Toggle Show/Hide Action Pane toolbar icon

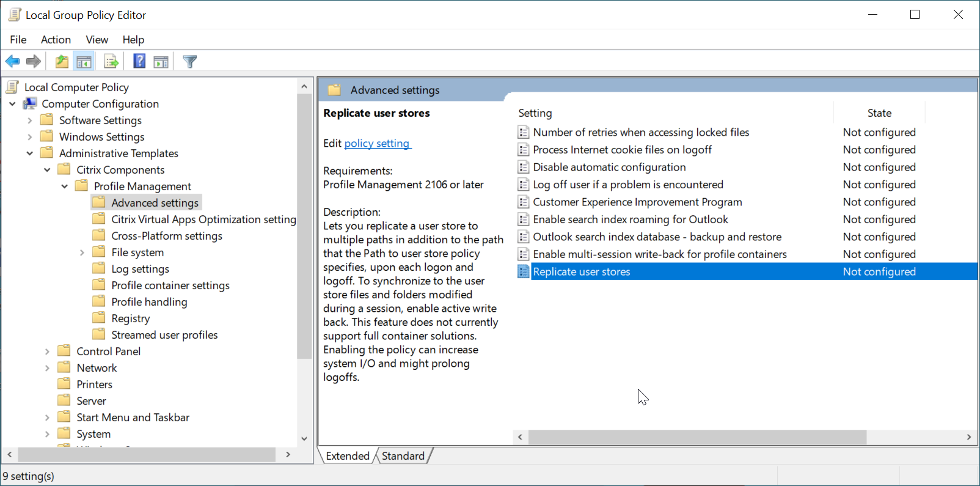click(x=161, y=61)
